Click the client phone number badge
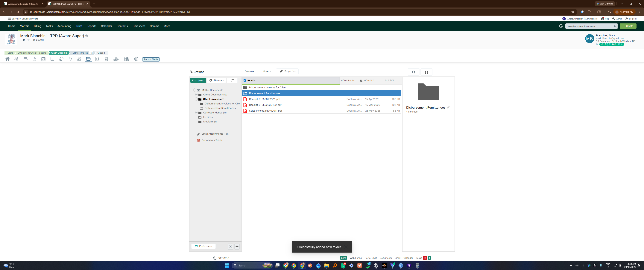The height and width of the screenshot is (270, 644). [611, 45]
